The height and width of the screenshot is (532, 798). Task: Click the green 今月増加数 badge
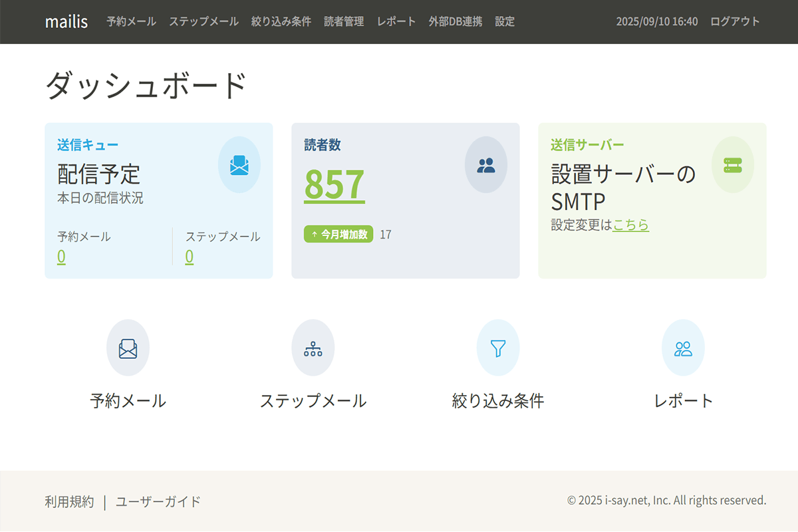point(340,234)
